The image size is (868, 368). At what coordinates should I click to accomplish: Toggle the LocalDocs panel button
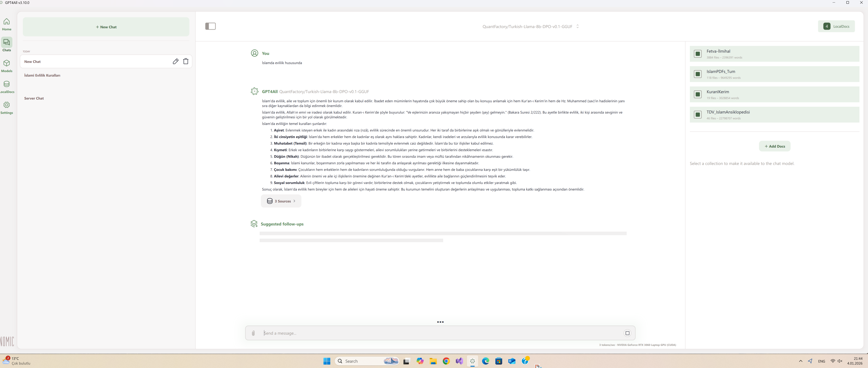[x=836, y=26]
